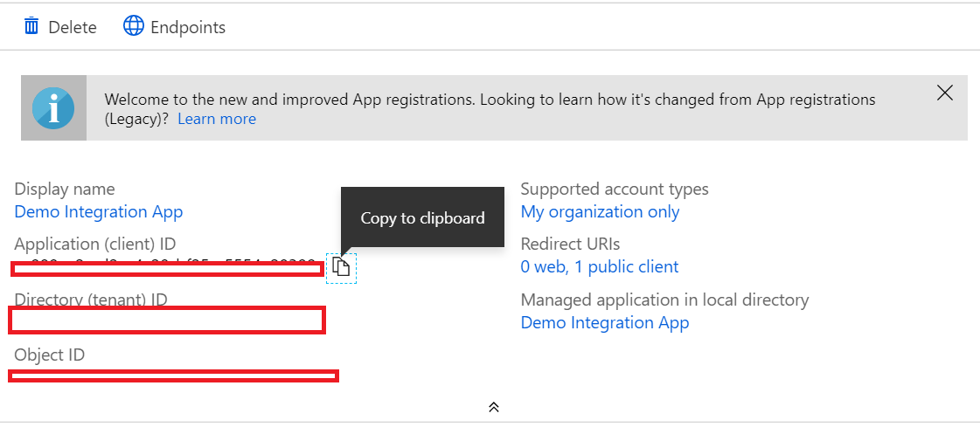Click the Copy to clipboard tooltip
Image resolution: width=980 pixels, height=434 pixels.
click(x=422, y=217)
